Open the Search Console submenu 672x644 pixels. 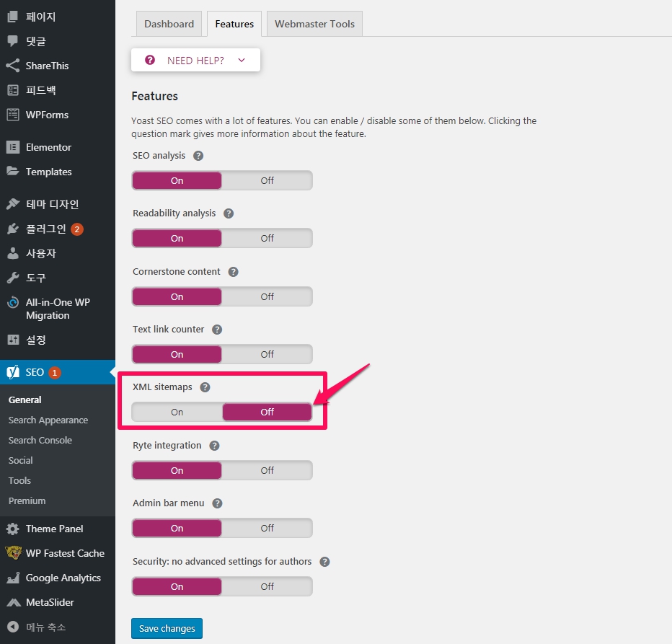tap(40, 441)
